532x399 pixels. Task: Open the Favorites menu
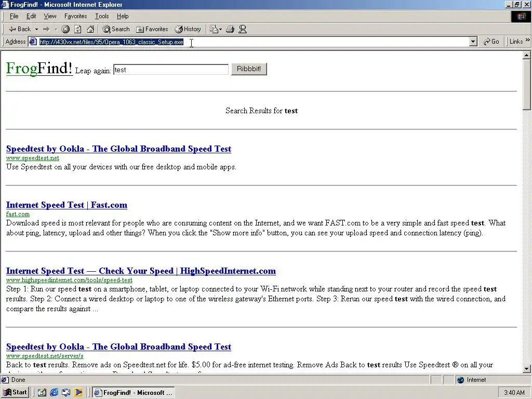76,16
